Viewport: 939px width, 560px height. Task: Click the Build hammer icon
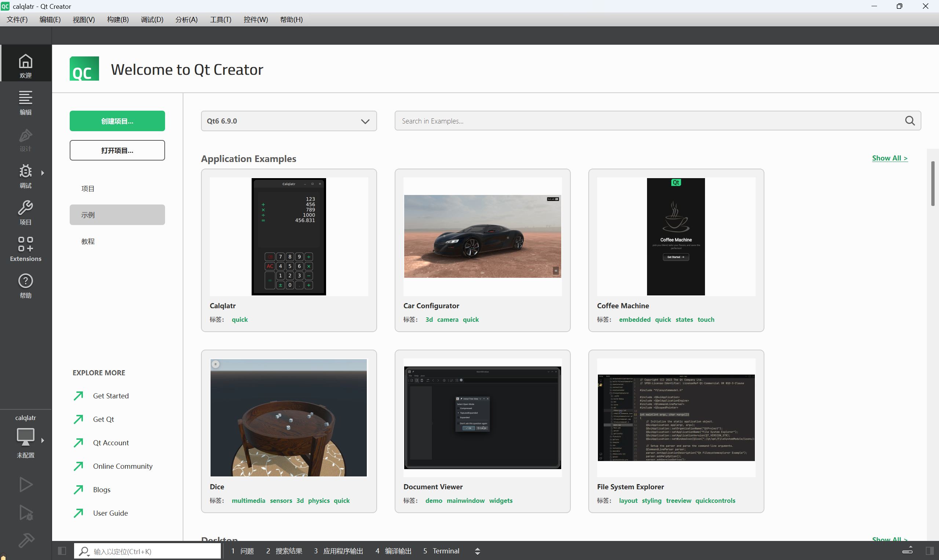(26, 540)
